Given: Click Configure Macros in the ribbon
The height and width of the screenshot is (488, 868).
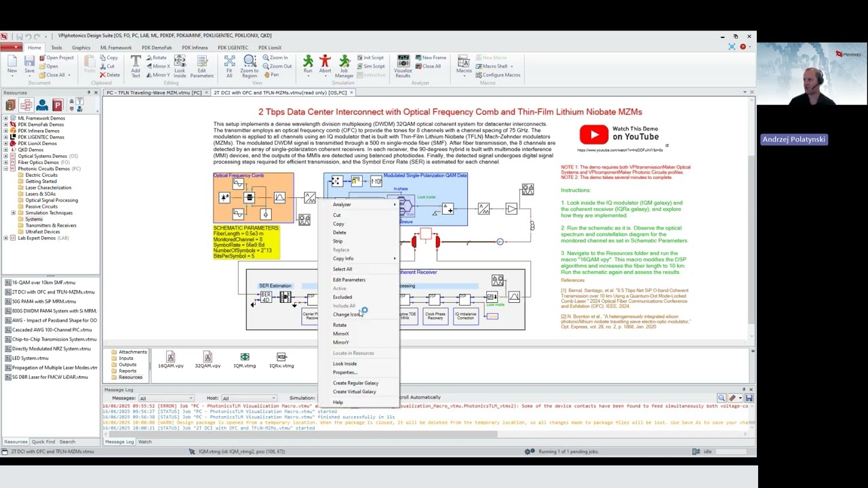Looking at the screenshot, I should (x=498, y=75).
